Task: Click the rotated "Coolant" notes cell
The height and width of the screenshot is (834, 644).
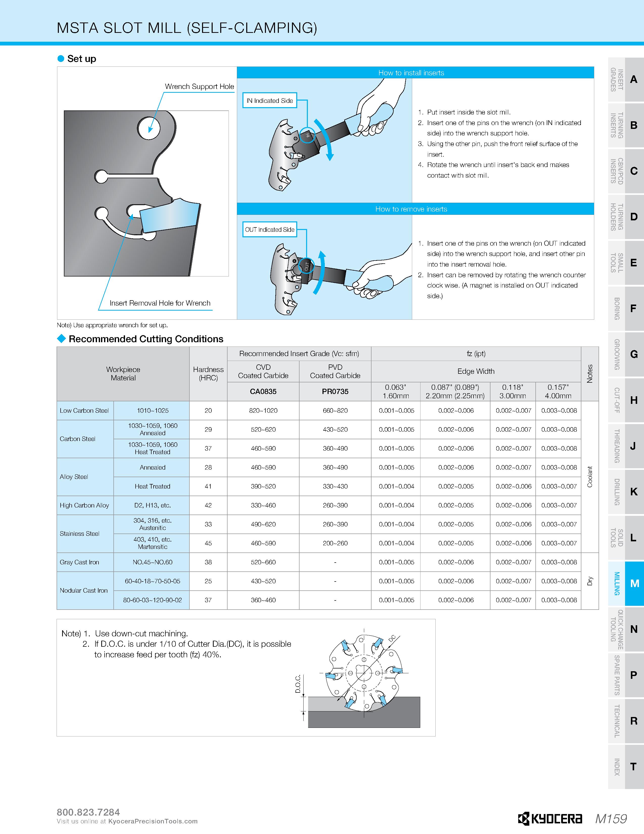Action: 590,477
